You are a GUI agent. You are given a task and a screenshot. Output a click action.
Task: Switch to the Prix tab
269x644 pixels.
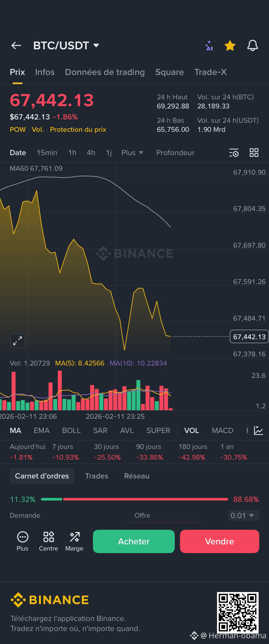click(x=17, y=72)
